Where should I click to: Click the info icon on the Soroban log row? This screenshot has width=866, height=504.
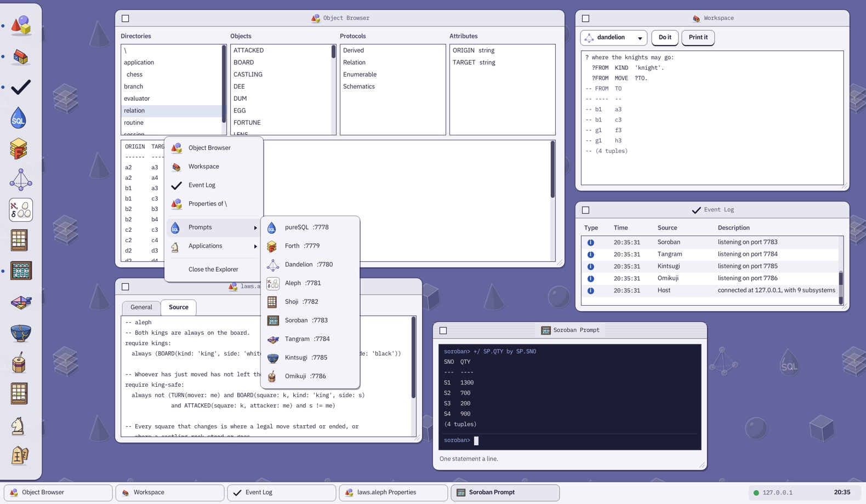pos(590,242)
